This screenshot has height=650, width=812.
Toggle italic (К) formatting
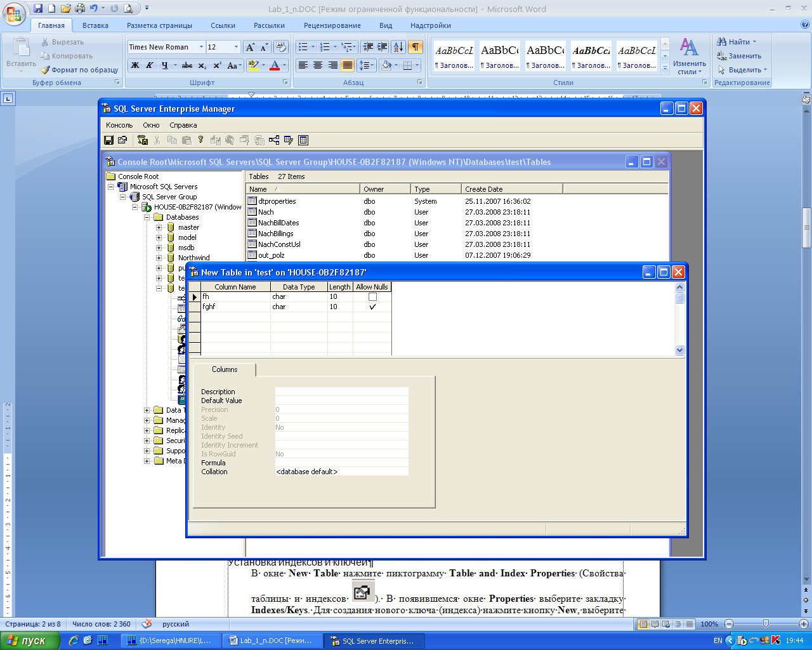(150, 65)
